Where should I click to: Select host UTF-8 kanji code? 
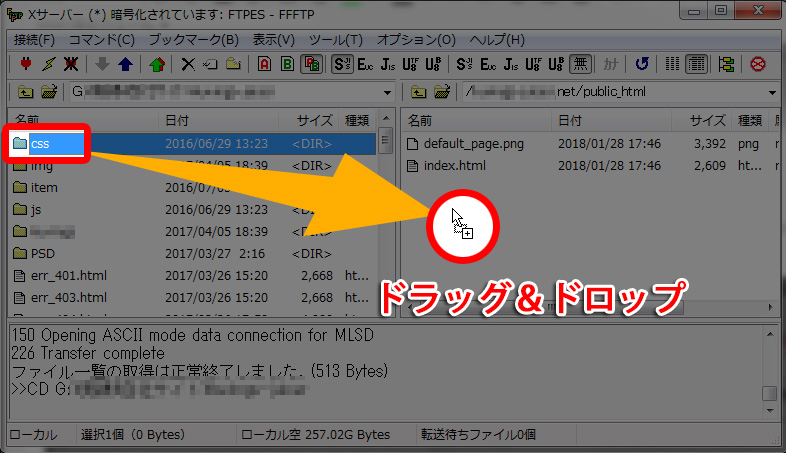click(x=533, y=64)
